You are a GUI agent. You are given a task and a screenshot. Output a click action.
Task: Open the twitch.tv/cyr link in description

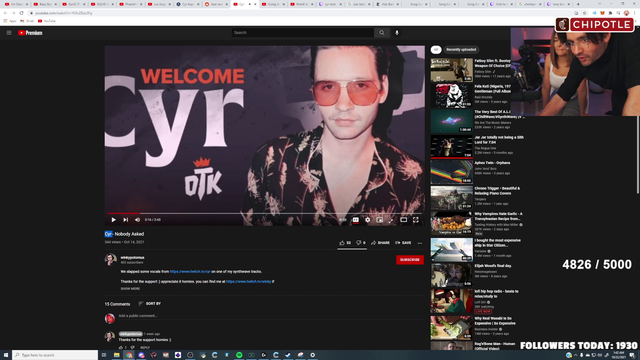click(x=190, y=271)
